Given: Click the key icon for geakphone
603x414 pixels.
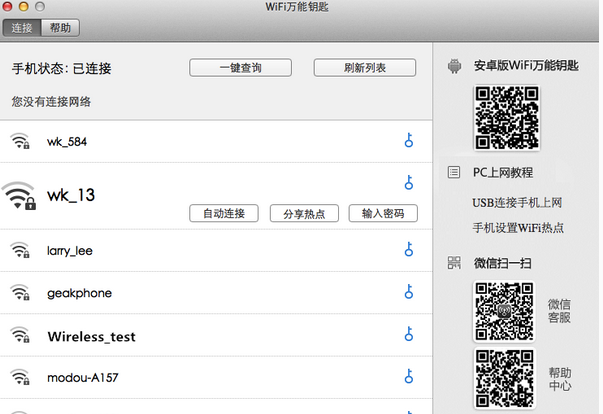Looking at the screenshot, I should tap(409, 292).
